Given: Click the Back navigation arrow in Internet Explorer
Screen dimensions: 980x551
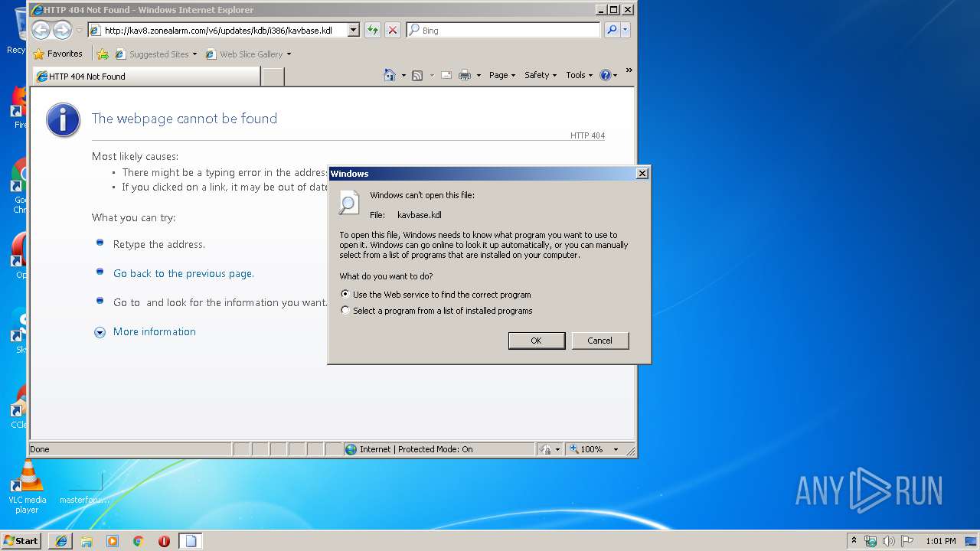Looking at the screenshot, I should [41, 31].
